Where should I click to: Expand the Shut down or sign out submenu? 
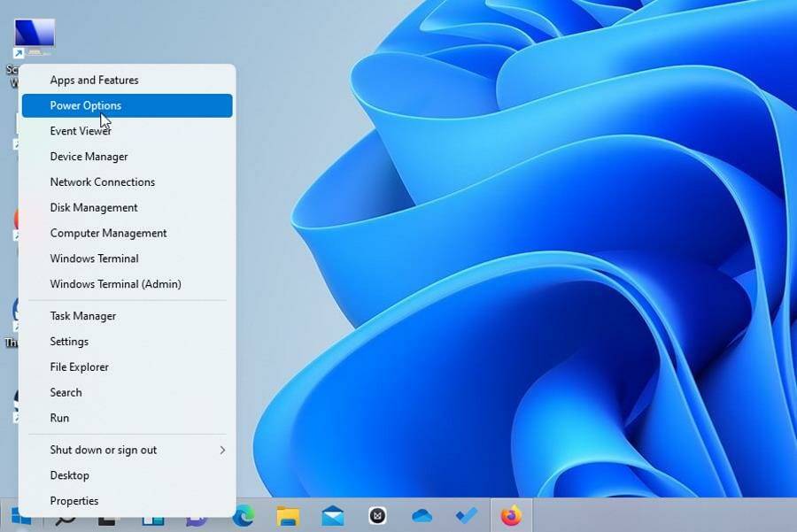click(104, 450)
